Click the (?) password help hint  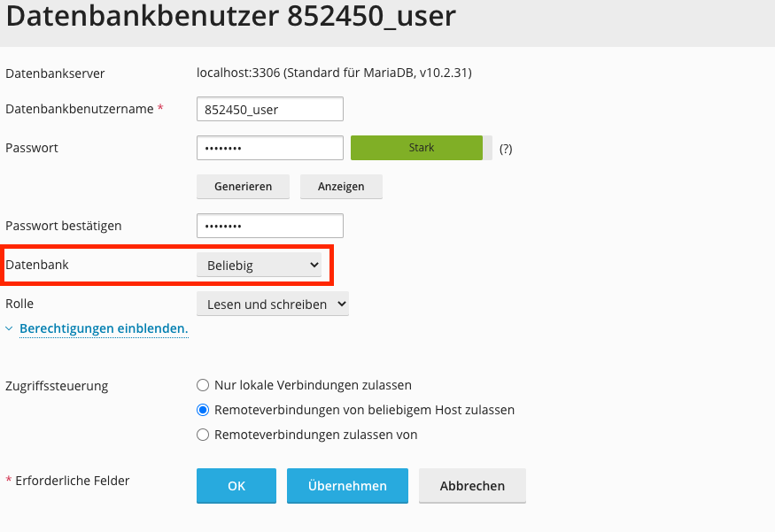[506, 149]
